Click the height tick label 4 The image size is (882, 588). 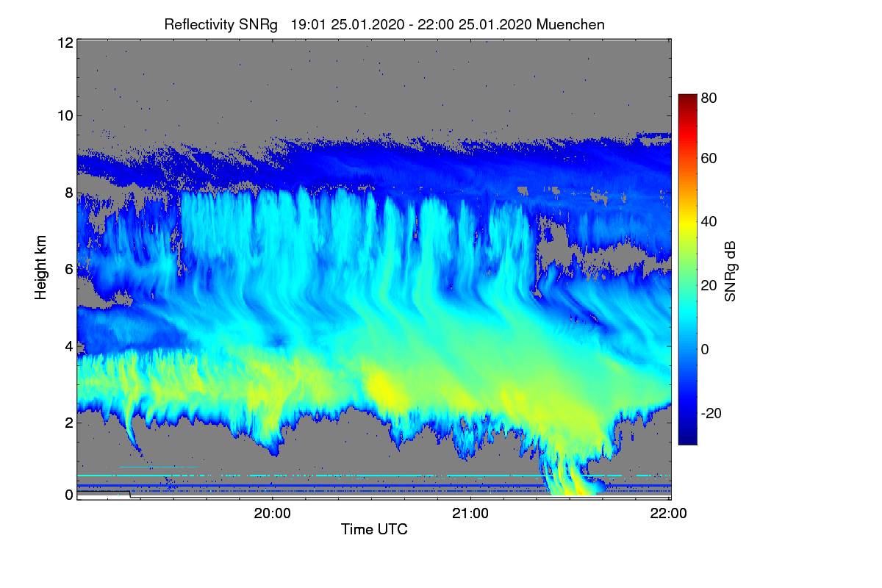click(68, 346)
